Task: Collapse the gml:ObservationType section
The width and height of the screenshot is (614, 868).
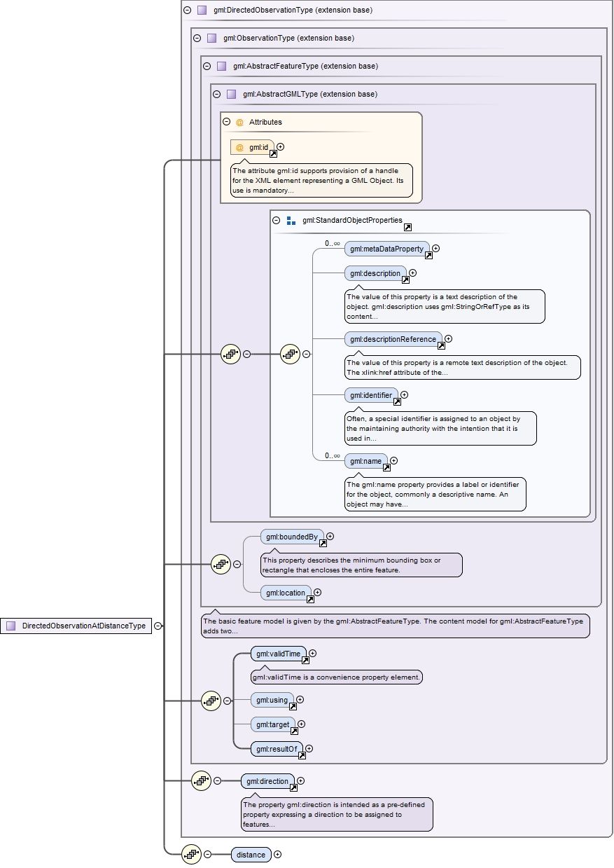Action: click(197, 38)
